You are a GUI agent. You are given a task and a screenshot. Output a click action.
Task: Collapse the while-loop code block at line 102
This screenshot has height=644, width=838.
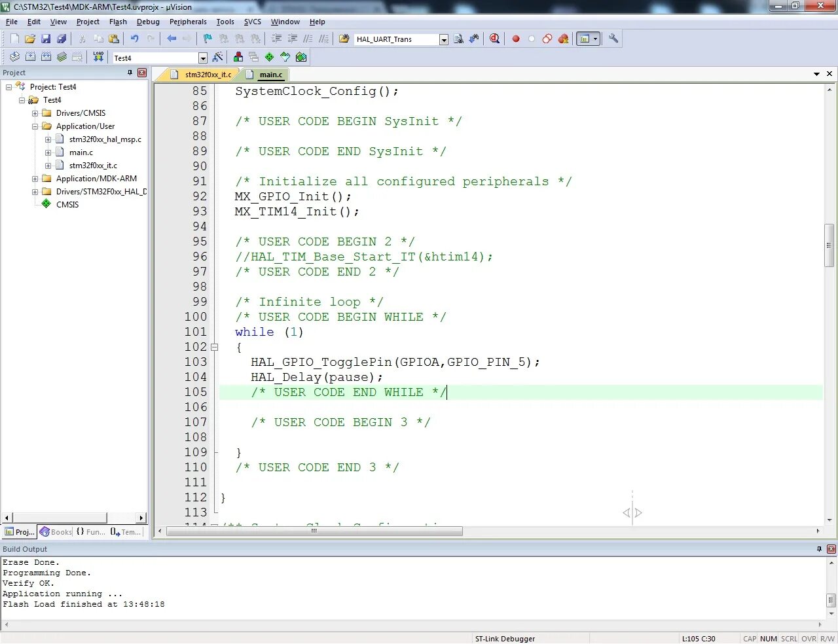click(214, 348)
